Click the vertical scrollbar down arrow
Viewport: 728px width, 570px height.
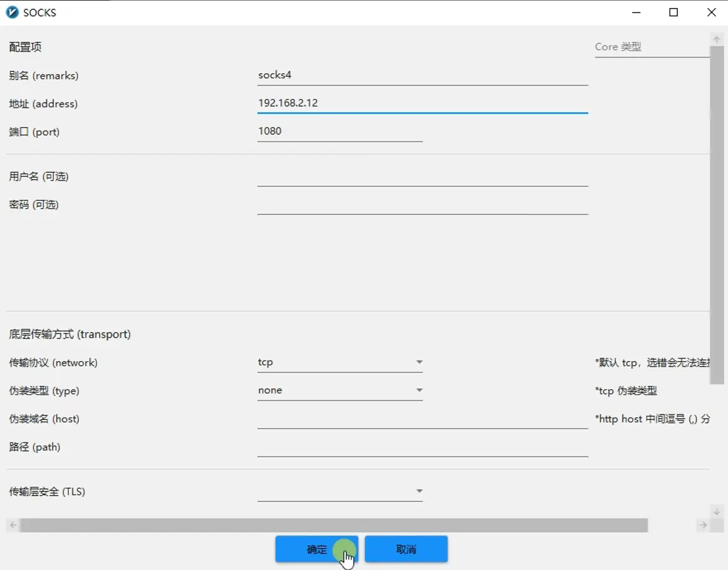pyautogui.click(x=716, y=512)
